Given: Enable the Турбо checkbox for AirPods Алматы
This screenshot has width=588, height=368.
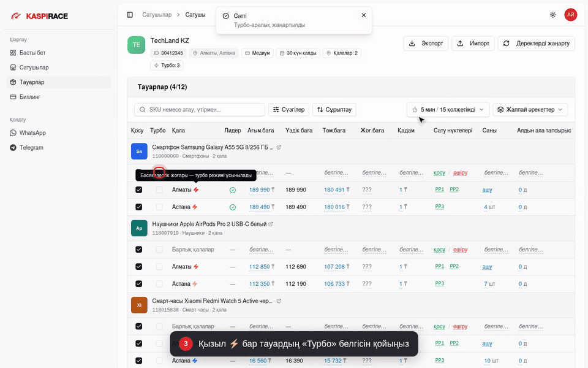Looking at the screenshot, I should point(159,267).
